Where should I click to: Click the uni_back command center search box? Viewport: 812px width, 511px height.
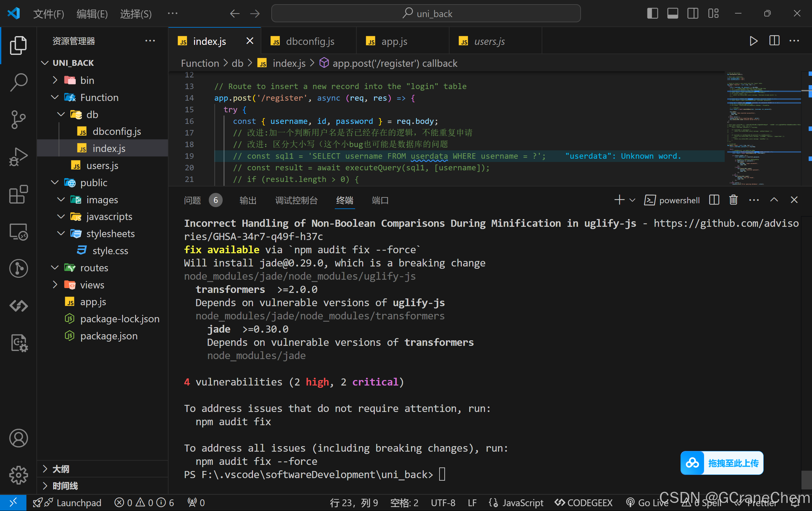coord(426,14)
